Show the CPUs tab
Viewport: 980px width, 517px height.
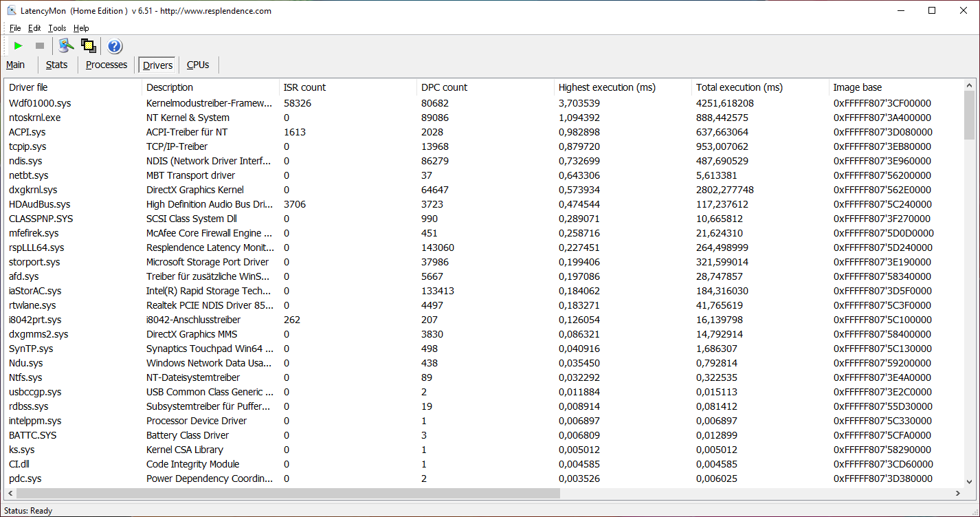coord(198,65)
